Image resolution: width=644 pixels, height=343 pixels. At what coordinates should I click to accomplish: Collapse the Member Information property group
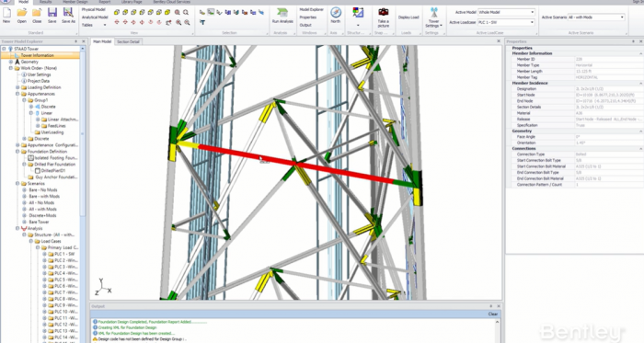pyautogui.click(x=640, y=53)
